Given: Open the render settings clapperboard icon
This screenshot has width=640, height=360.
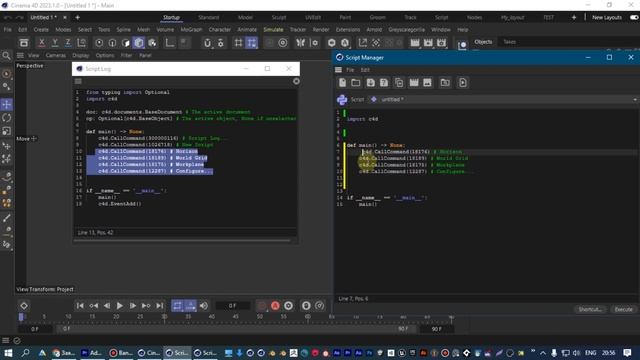Looking at the screenshot, I should pos(442,42).
